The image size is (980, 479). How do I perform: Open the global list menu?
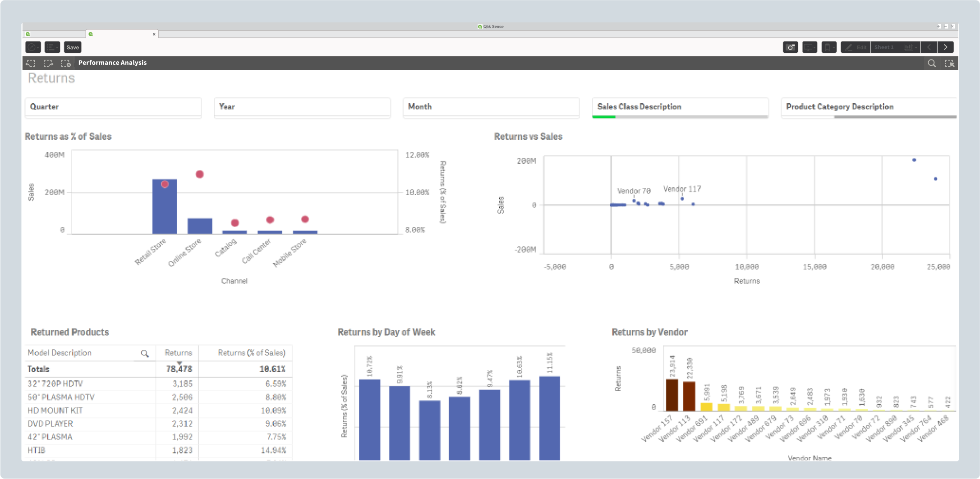(52, 47)
